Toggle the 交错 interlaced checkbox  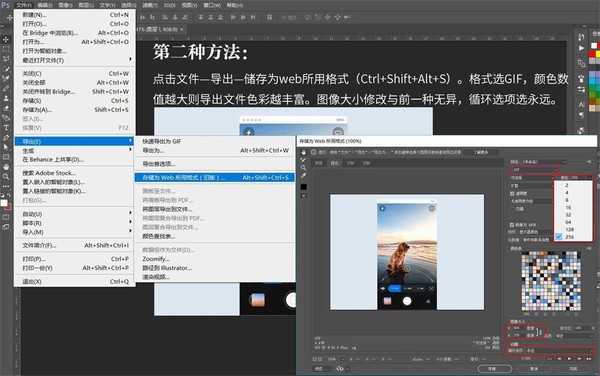(x=513, y=209)
